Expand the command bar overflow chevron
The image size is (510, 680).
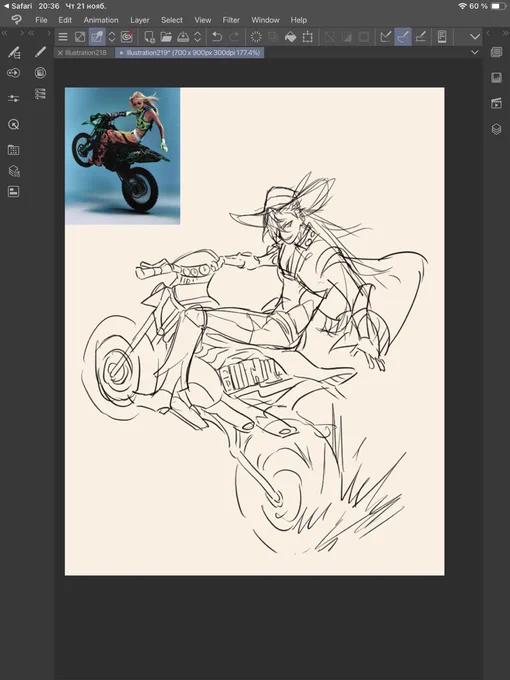(475, 37)
